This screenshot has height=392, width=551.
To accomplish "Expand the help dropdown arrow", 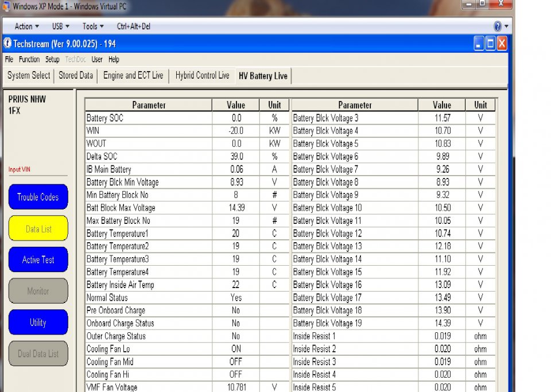I will coord(506,26).
